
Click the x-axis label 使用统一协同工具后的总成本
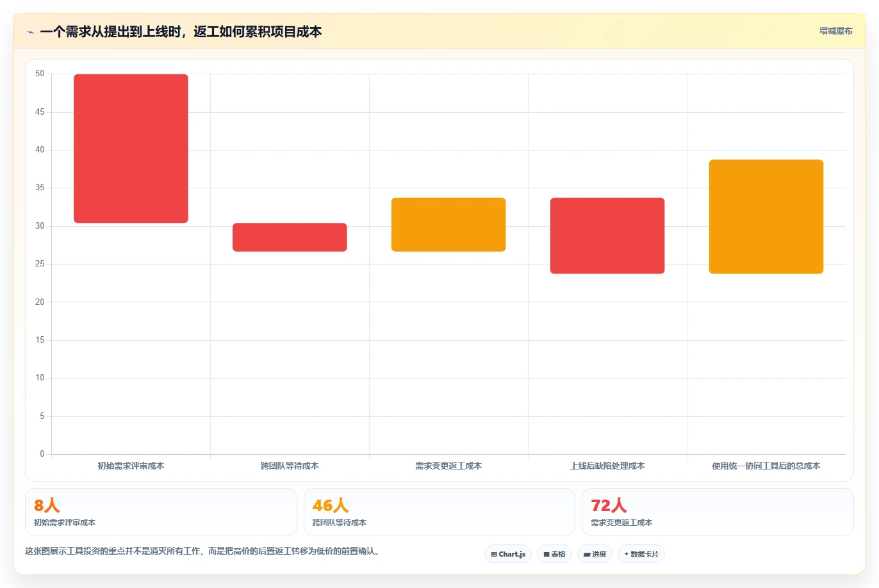[766, 466]
